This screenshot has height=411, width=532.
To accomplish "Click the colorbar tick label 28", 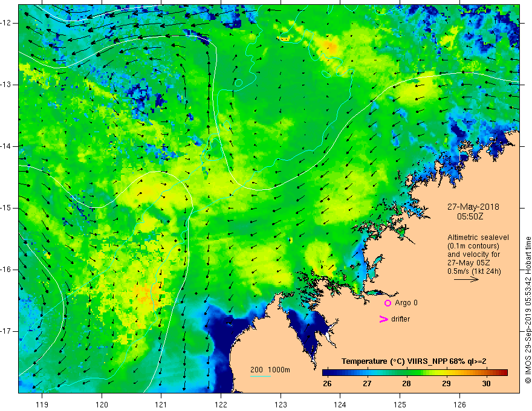I will 406,384.
